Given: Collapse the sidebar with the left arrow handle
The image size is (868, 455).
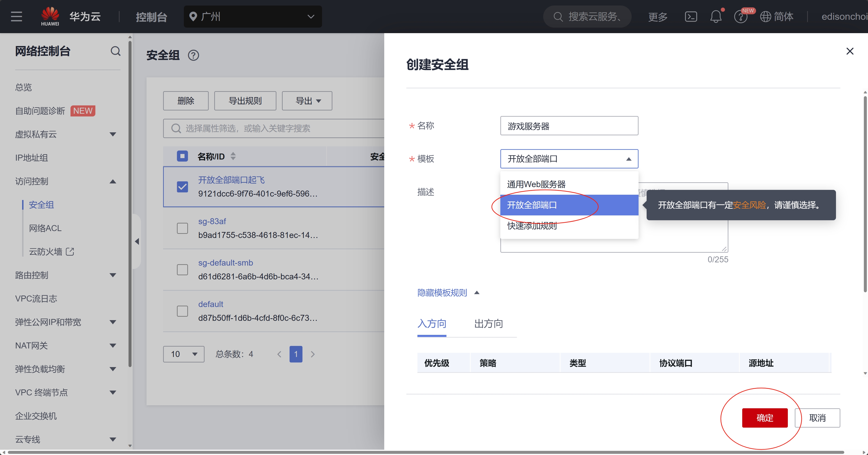Looking at the screenshot, I should pos(137,241).
